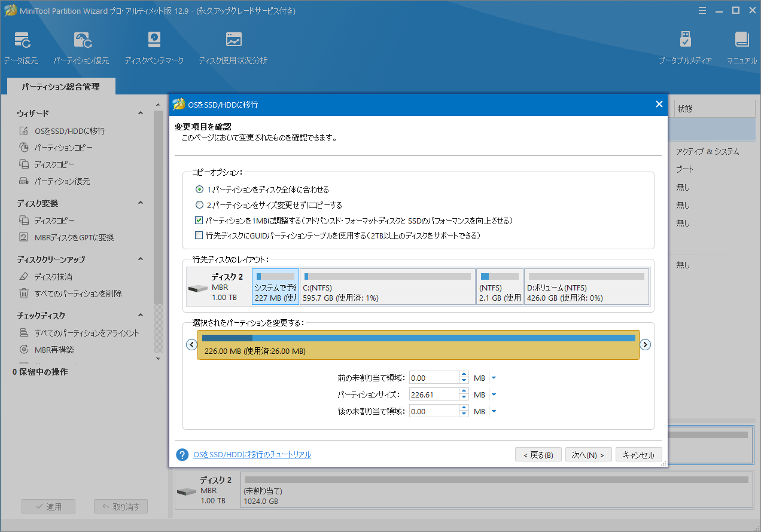Select C:(NTFS) 595.7 GB partition block
Viewport: 761px width, 532px height.
point(388,286)
